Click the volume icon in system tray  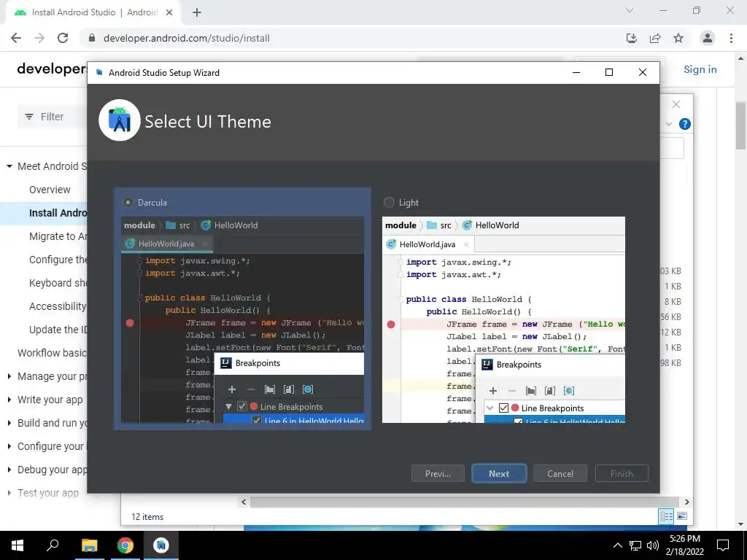point(653,545)
